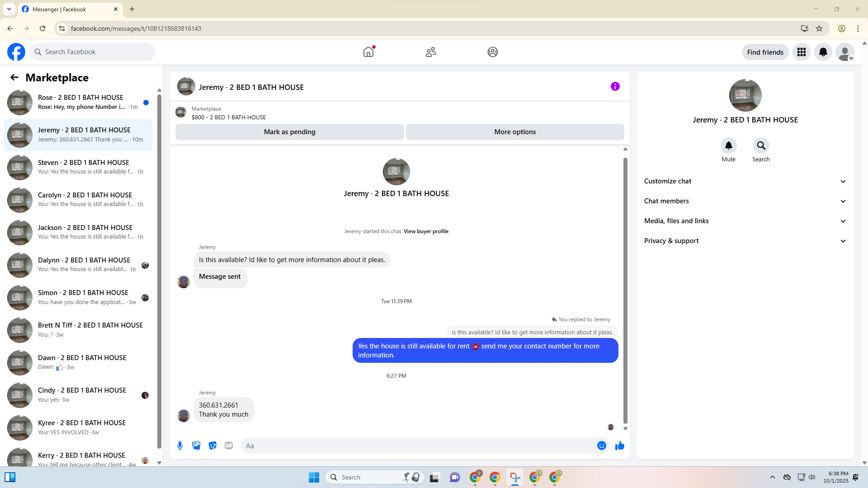The width and height of the screenshot is (868, 488).
Task: Open Simon conversation in the list
Action: pos(78,298)
